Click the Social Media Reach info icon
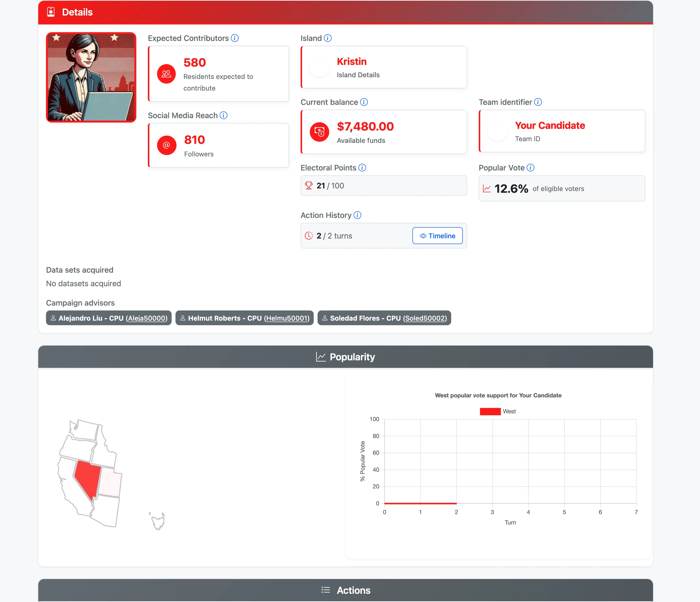 tap(224, 115)
